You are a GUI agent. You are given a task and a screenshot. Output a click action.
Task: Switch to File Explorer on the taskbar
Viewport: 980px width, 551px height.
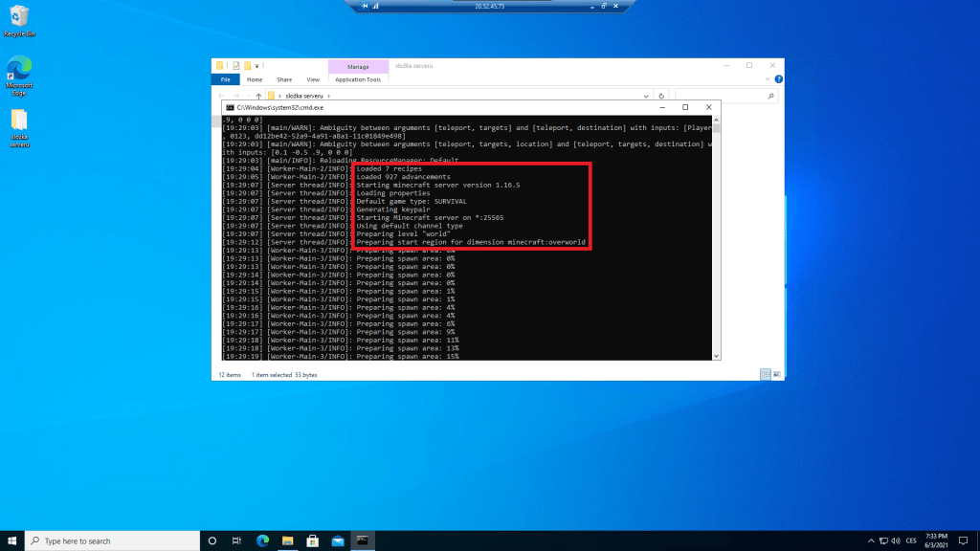[x=287, y=541]
